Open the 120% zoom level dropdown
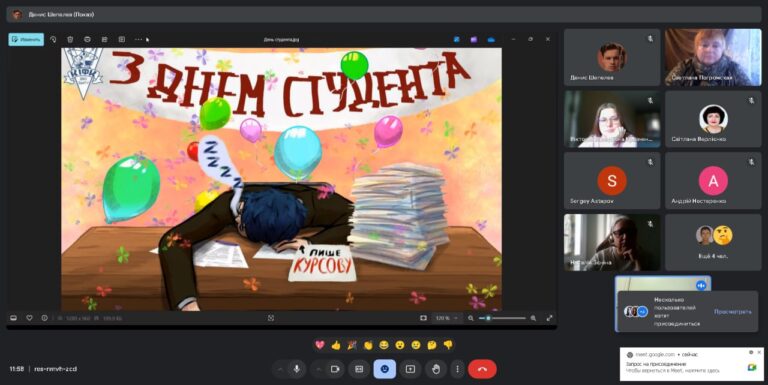This screenshot has width=768, height=385. (x=446, y=318)
